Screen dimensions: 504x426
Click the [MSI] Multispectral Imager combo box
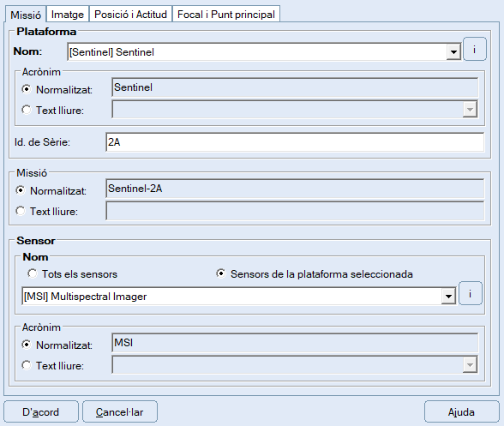[239, 296]
